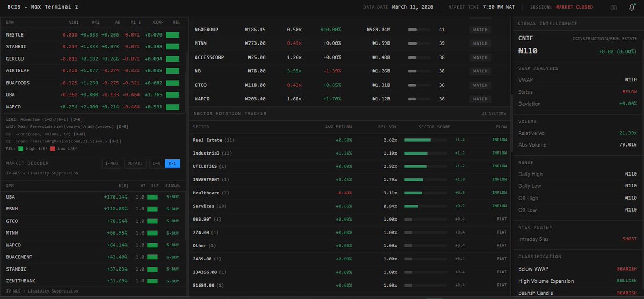Click NESTLE green REL indicator
644x299 pixels.
(x=172, y=35)
